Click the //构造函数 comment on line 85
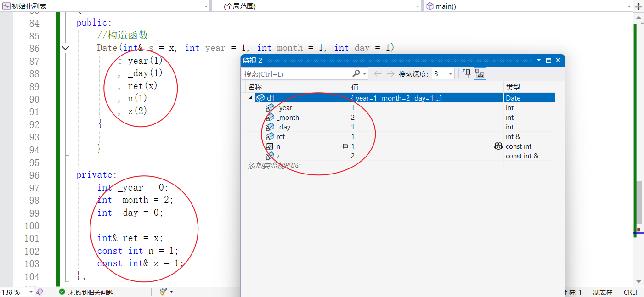Image resolution: width=644 pixels, height=297 pixels. pos(123,35)
